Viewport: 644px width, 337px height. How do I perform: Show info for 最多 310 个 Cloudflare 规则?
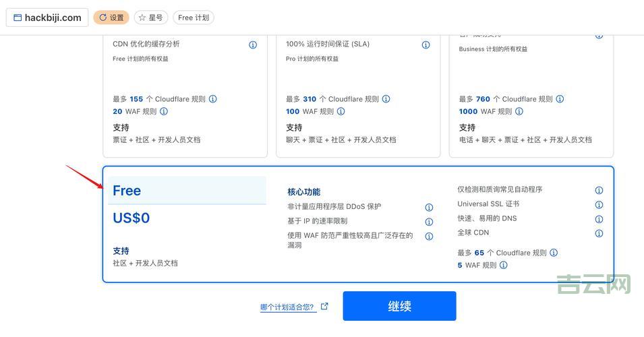[386, 99]
